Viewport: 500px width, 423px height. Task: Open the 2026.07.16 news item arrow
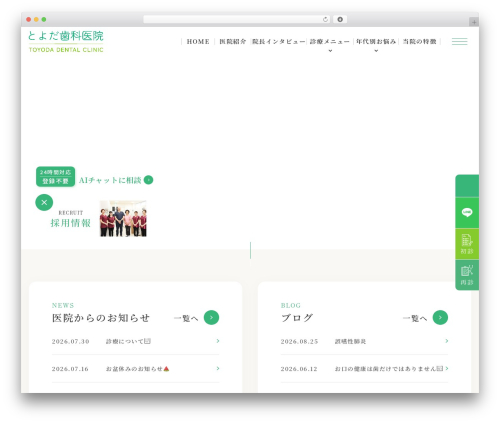[218, 368]
